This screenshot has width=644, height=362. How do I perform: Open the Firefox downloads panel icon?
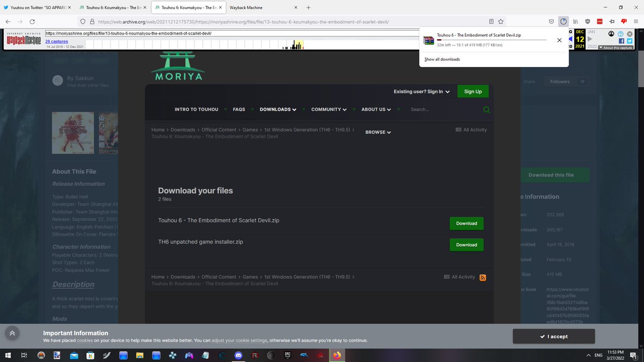pyautogui.click(x=563, y=21)
